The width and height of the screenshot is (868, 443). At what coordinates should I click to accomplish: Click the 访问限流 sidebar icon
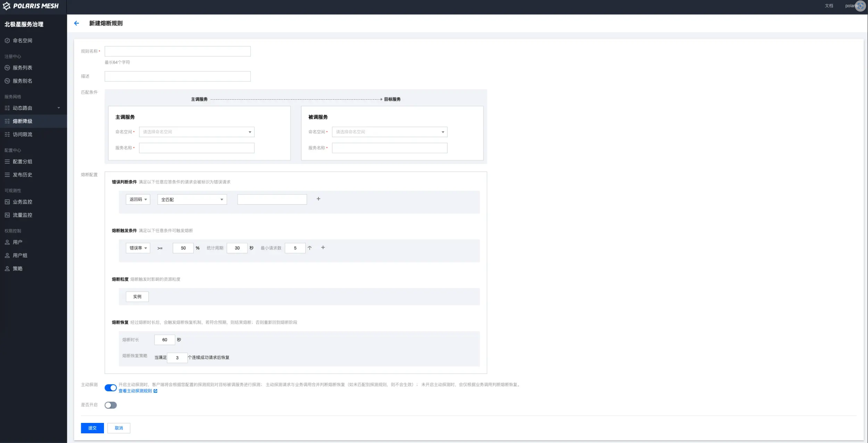(x=7, y=134)
